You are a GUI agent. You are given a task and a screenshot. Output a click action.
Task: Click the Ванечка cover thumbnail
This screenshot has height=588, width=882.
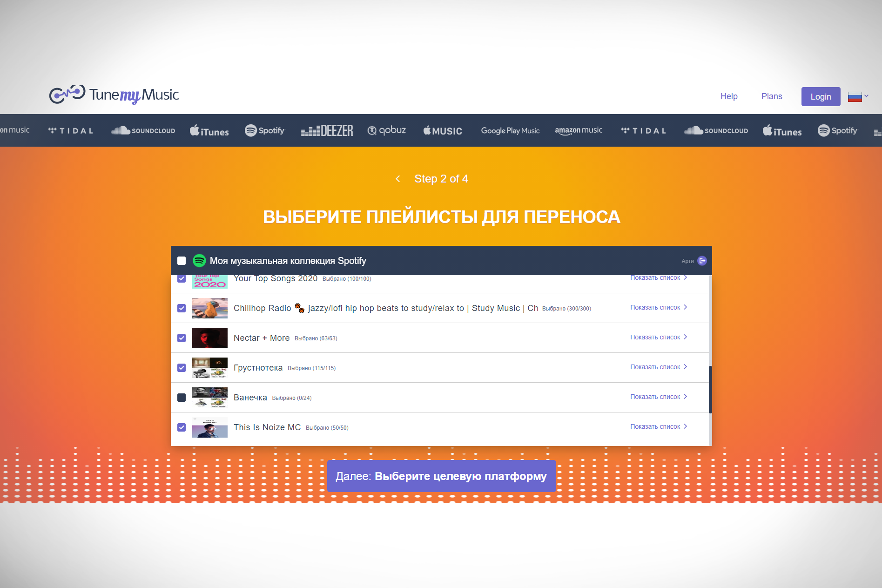pyautogui.click(x=210, y=398)
